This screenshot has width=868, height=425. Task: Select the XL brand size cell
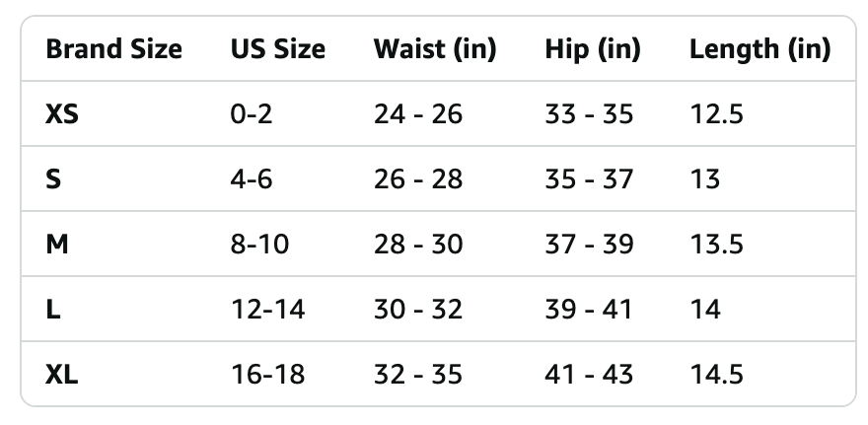point(62,375)
